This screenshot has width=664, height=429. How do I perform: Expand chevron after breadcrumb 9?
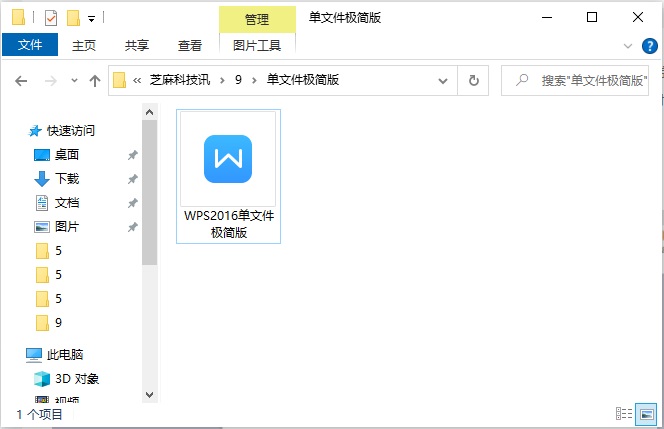coord(254,80)
